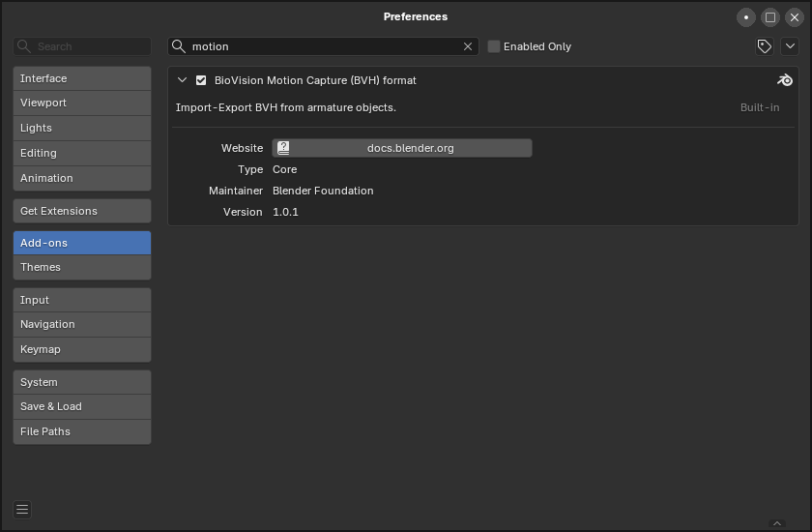The height and width of the screenshot is (532, 812).
Task: Focus the sidebar Search field
Action: (82, 46)
